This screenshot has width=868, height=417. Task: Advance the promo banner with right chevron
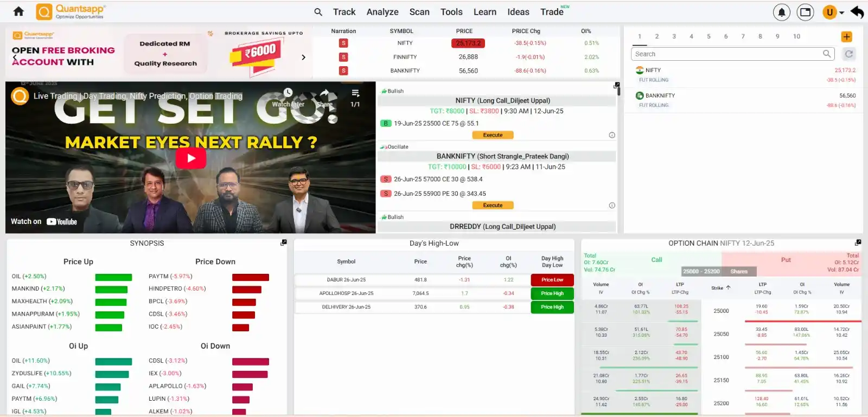point(303,57)
